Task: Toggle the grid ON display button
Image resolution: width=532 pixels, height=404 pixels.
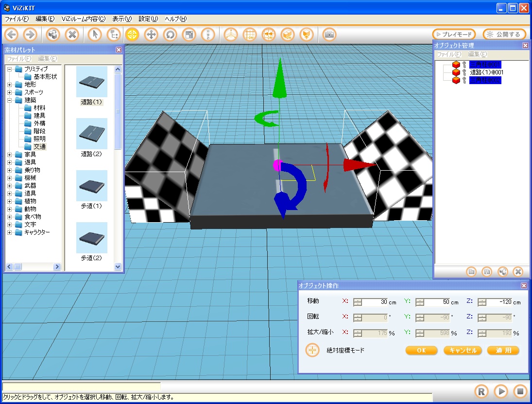Action: click(250, 35)
